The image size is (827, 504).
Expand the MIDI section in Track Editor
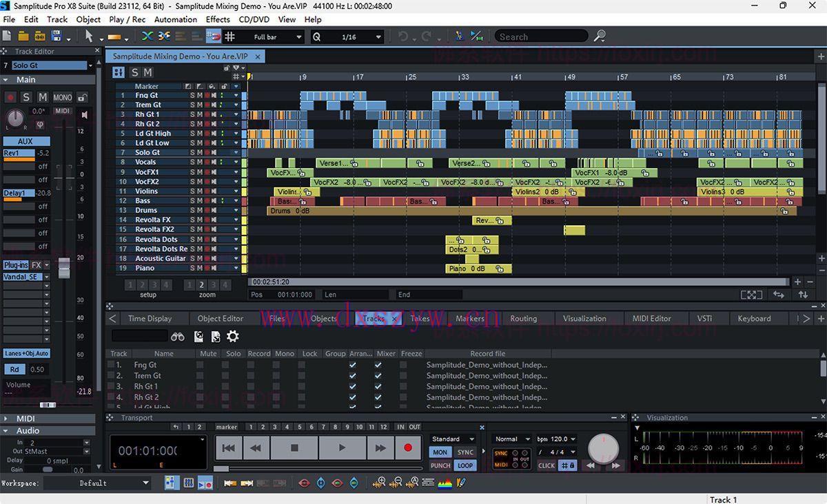pyautogui.click(x=6, y=419)
